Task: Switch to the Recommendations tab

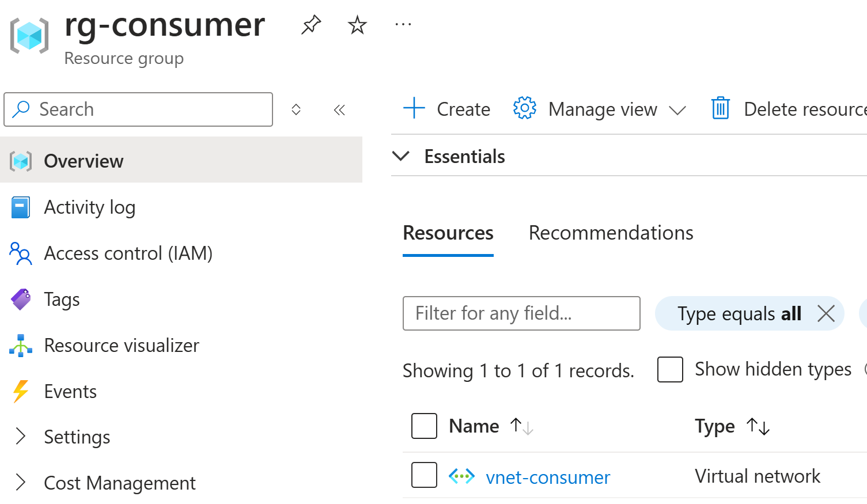Action: (x=611, y=233)
